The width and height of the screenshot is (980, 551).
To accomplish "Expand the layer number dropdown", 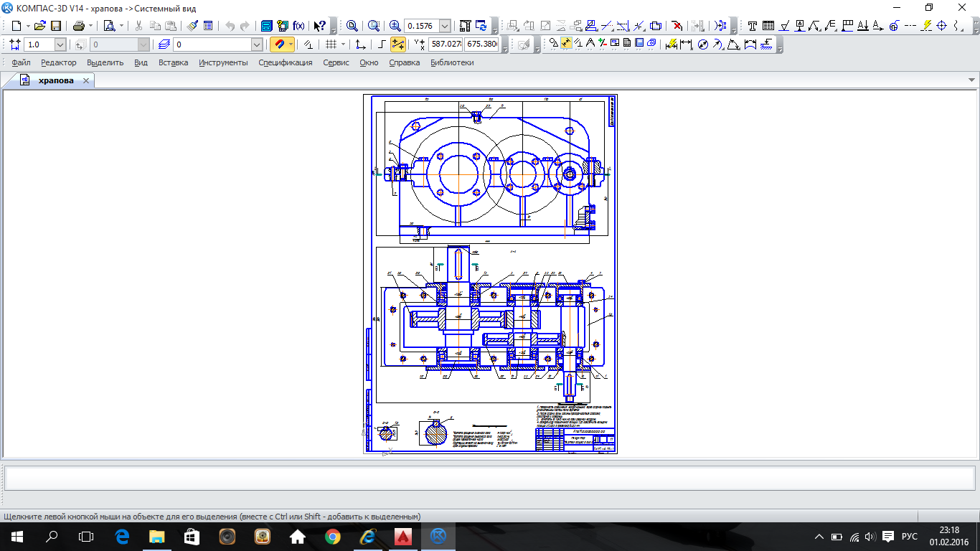I will click(257, 44).
